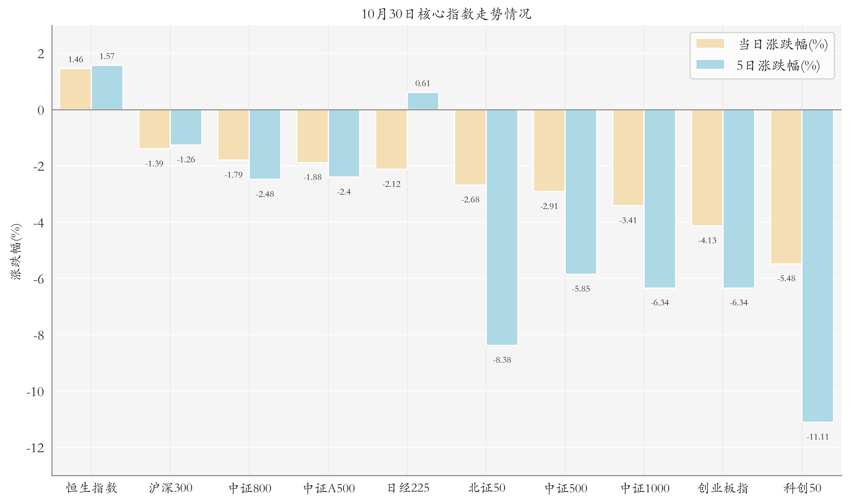Screen dimensions: 850x504
Task: Click the tan 创业板指 daily bar
Action: (x=707, y=168)
